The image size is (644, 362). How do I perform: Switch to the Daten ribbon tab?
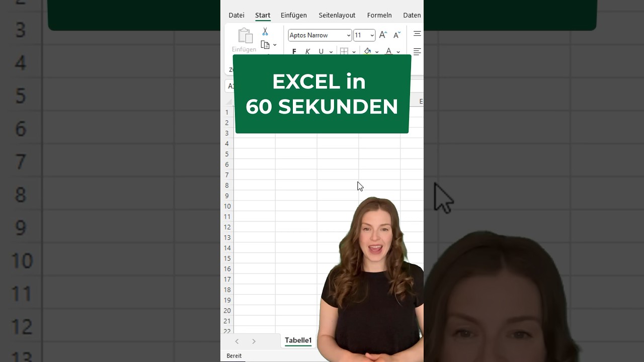coord(412,15)
